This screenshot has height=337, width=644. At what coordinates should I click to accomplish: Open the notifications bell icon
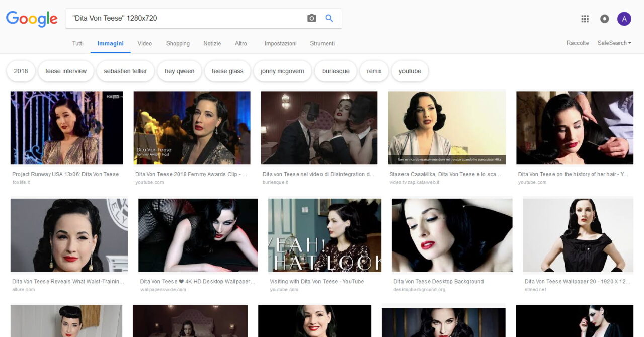(604, 19)
